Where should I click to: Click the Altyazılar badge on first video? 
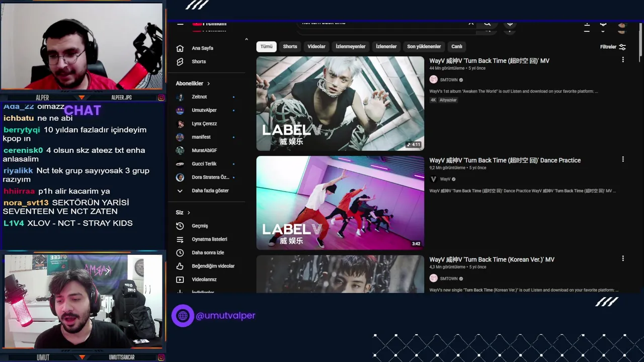[x=448, y=100]
